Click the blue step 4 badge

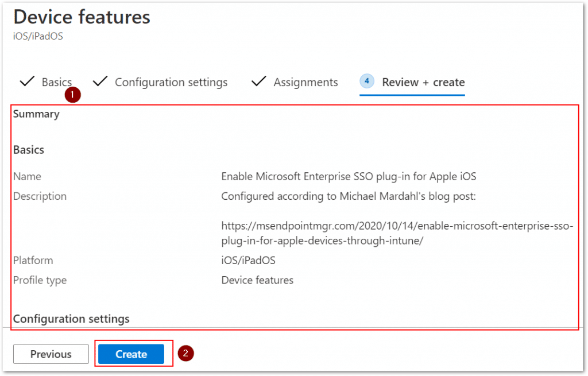click(x=366, y=82)
